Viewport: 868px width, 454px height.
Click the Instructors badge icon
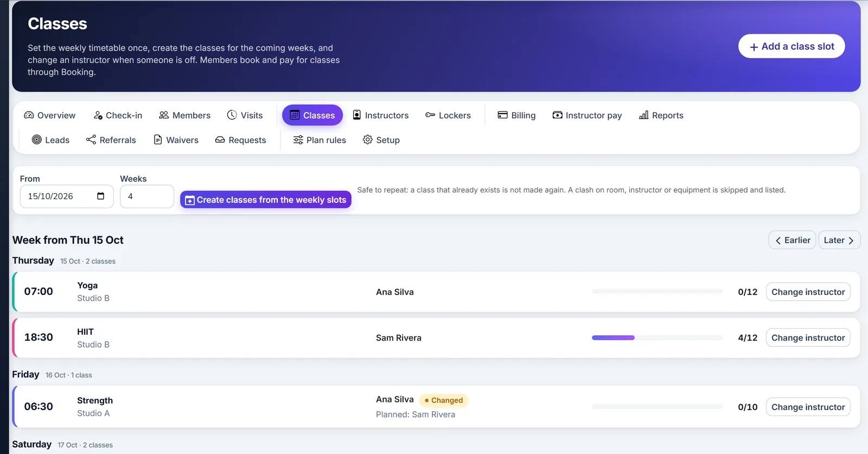click(x=357, y=115)
